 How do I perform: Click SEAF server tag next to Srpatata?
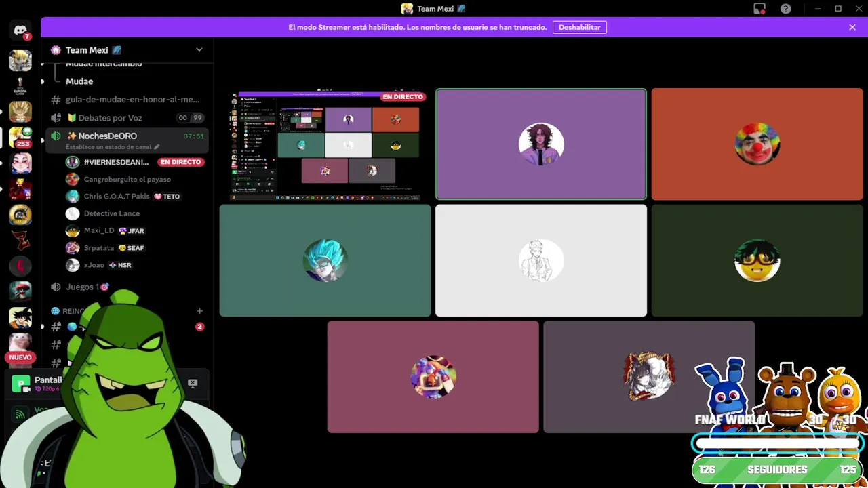(131, 248)
